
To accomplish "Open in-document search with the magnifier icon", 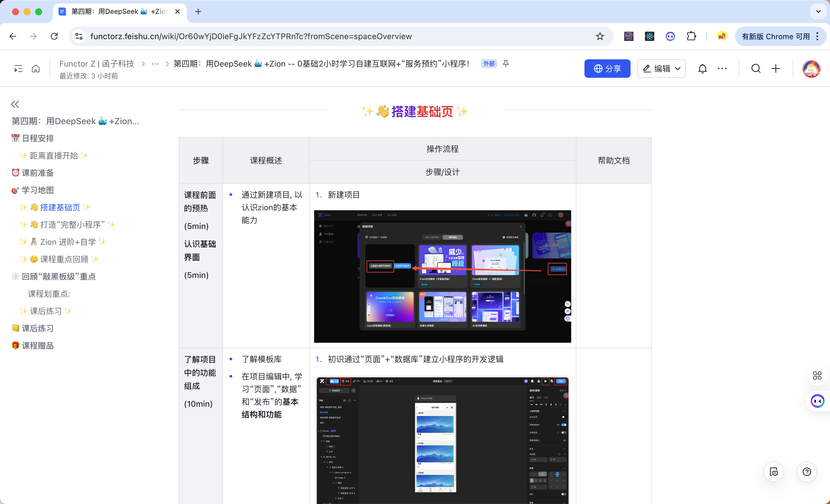I will 756,68.
